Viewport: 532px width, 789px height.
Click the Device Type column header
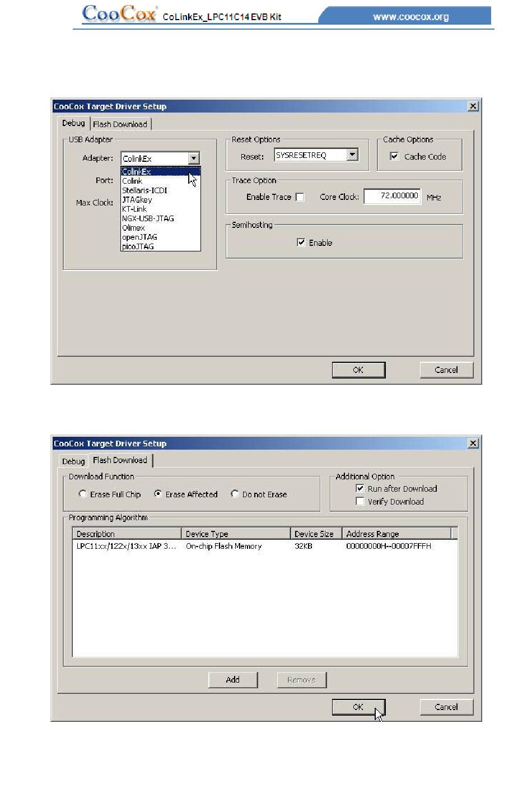click(236, 534)
